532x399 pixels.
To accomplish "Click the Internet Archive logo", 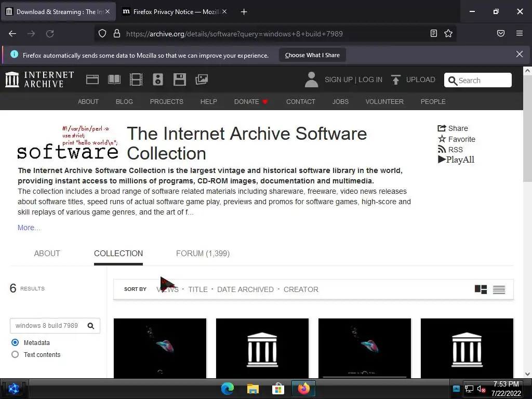I will click(39, 79).
